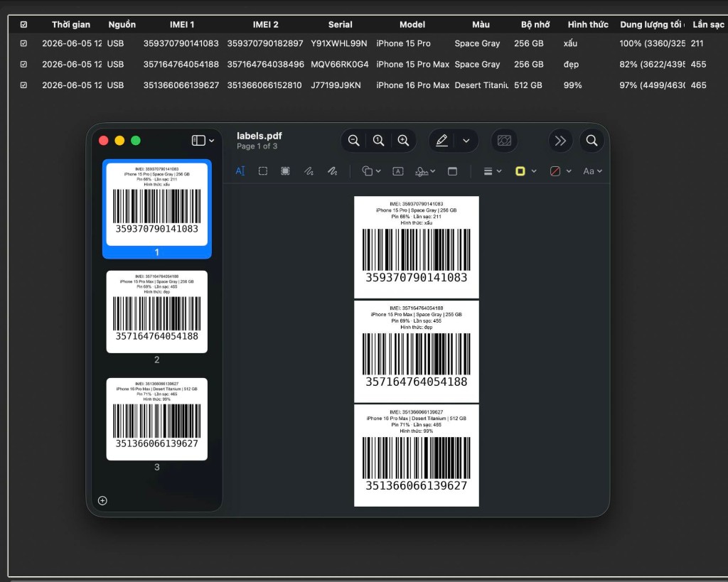Open the Shape Style line thickness menu
This screenshot has width=728, height=582.
coord(492,171)
